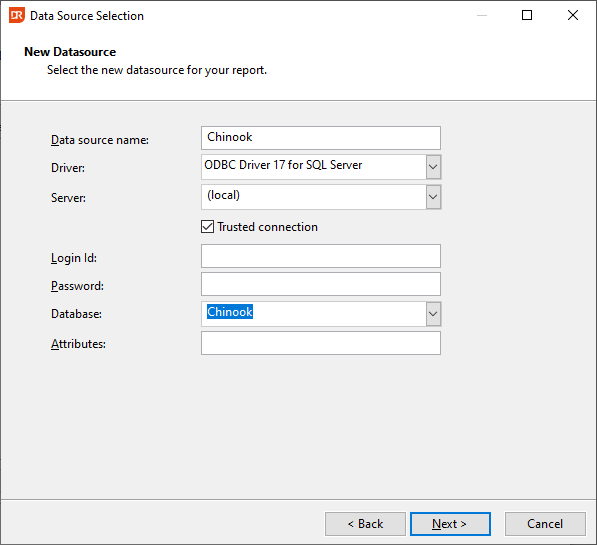Click the Data Source Selection title text
597x545 pixels.
pyautogui.click(x=87, y=16)
